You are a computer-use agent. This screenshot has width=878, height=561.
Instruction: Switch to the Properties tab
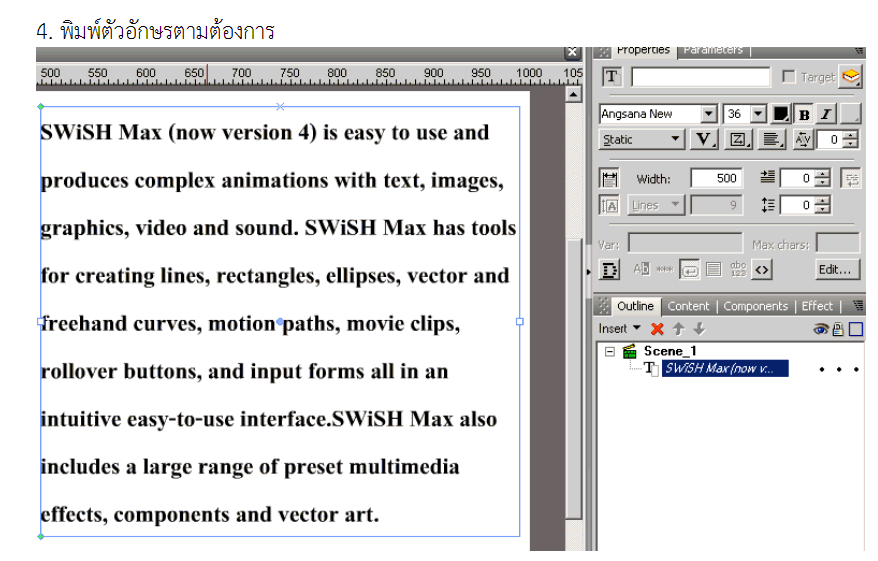(x=643, y=51)
